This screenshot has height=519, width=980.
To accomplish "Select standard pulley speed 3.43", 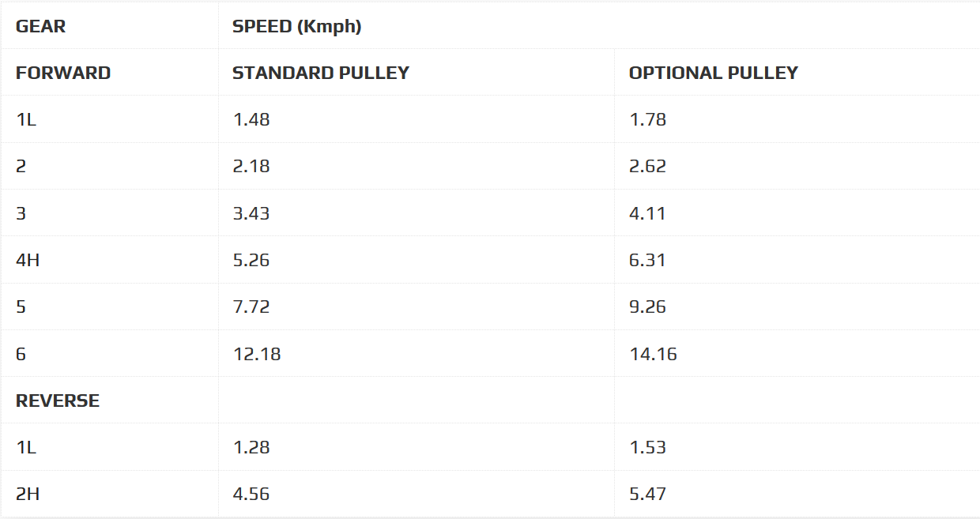I will point(251,213).
